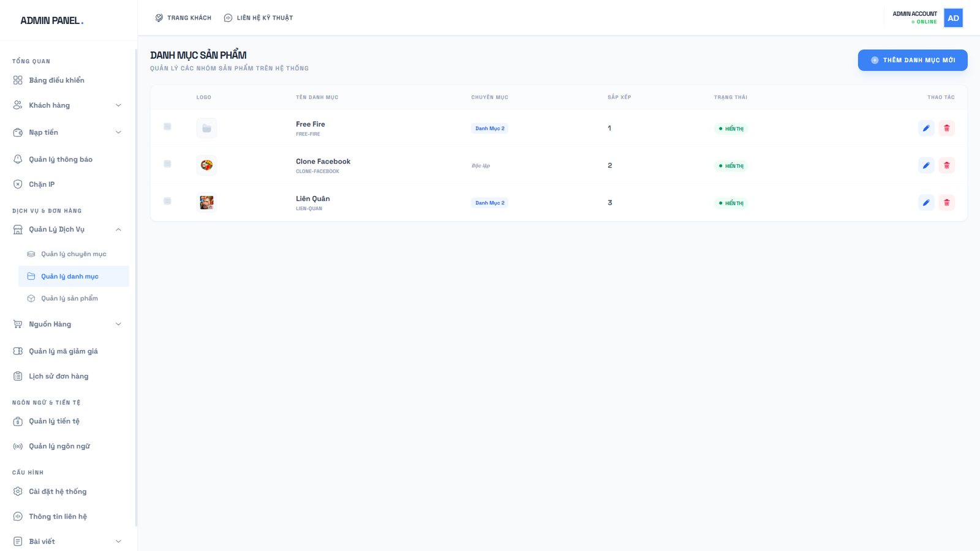Click Thêm Danh Mục Mới button

point(912,60)
